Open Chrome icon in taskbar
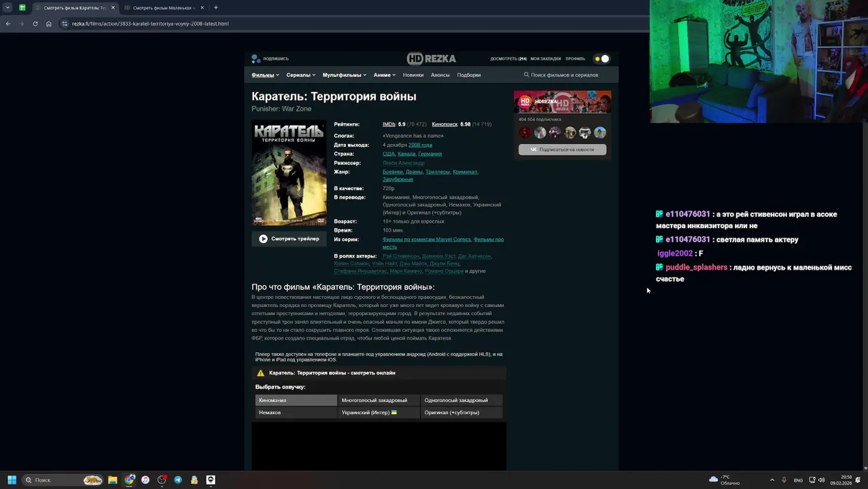 (129, 480)
